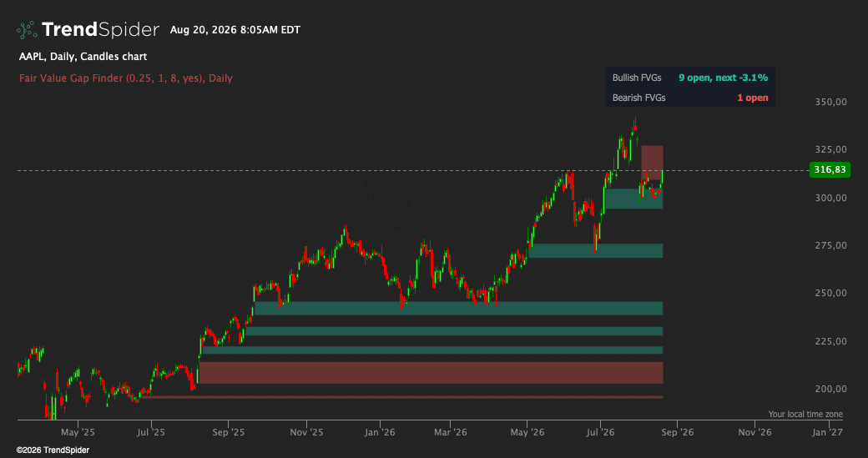Click the 325,00 price axis label

(831, 149)
